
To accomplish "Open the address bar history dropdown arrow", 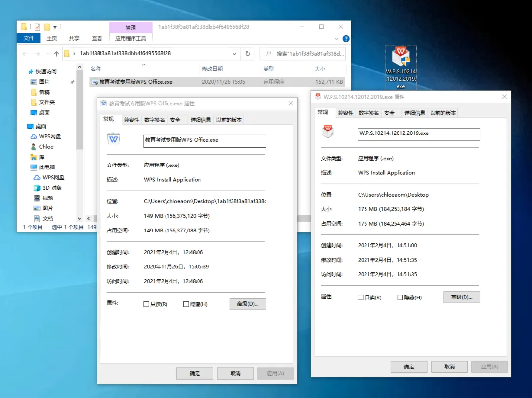I will (234, 54).
